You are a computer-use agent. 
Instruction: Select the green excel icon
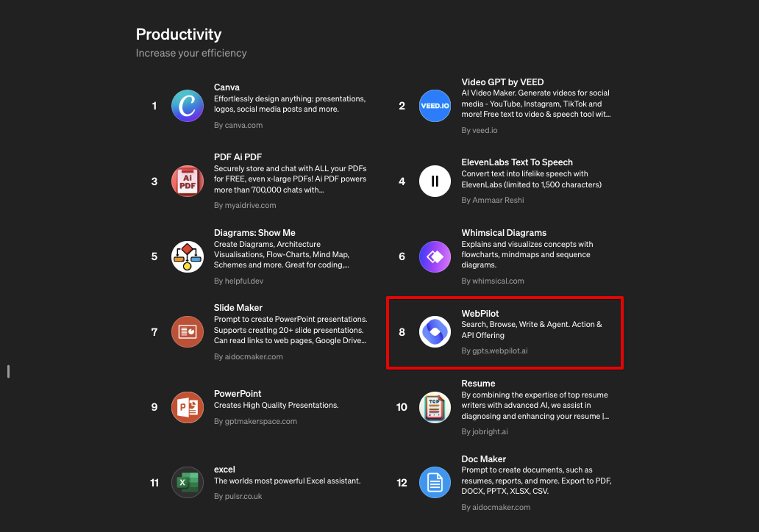pyautogui.click(x=187, y=483)
